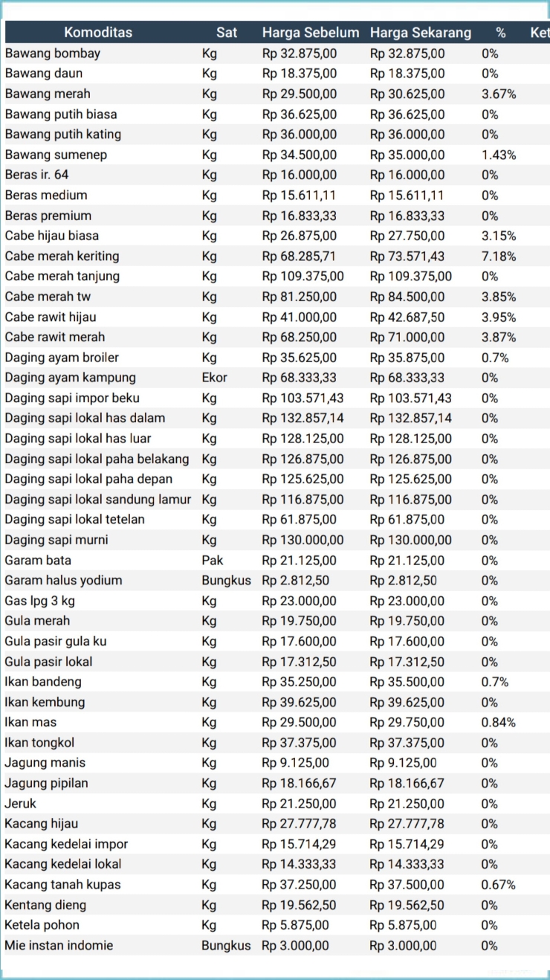Select the Mie instan indomie row name
Screen dimensions: 550x980
(59, 946)
